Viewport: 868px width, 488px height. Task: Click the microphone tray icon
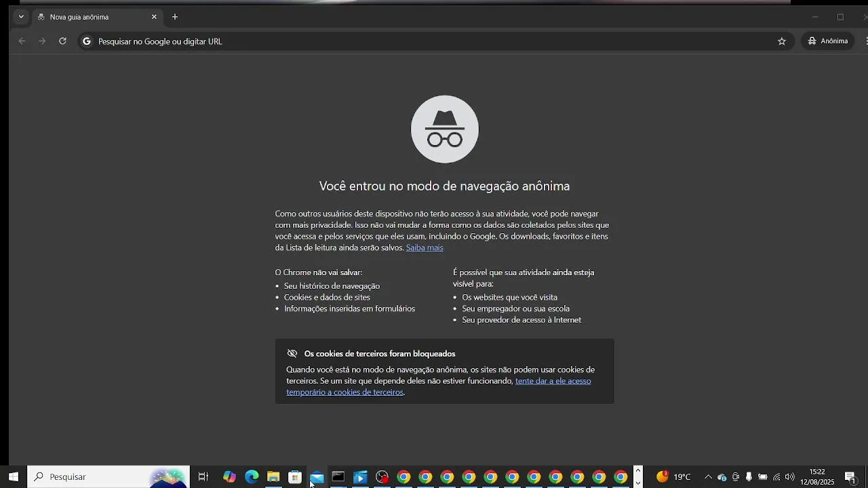click(x=749, y=477)
